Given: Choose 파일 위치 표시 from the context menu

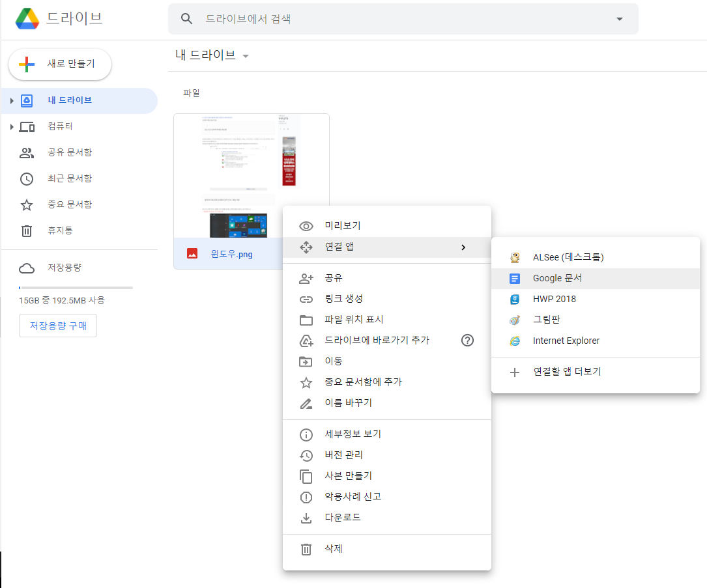Looking at the screenshot, I should 387,320.
